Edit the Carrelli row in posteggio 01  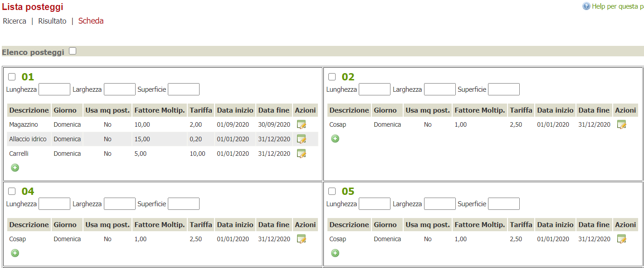(301, 154)
